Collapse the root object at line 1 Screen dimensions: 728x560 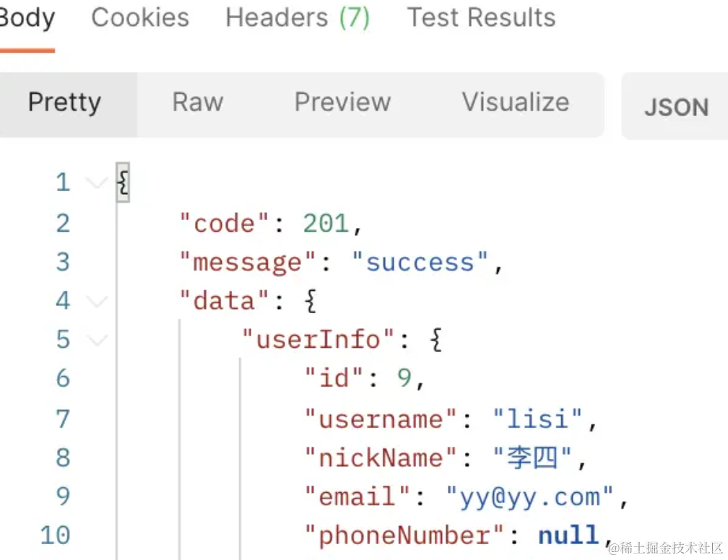tap(96, 183)
